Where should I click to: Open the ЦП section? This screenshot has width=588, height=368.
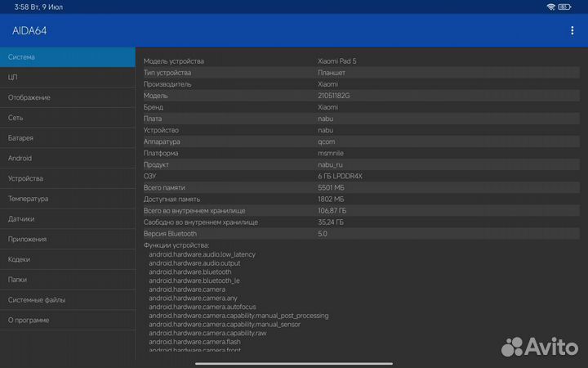(x=67, y=77)
